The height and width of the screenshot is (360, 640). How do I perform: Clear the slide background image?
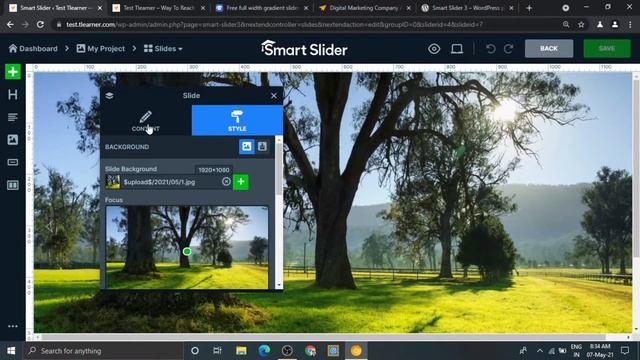coord(226,182)
